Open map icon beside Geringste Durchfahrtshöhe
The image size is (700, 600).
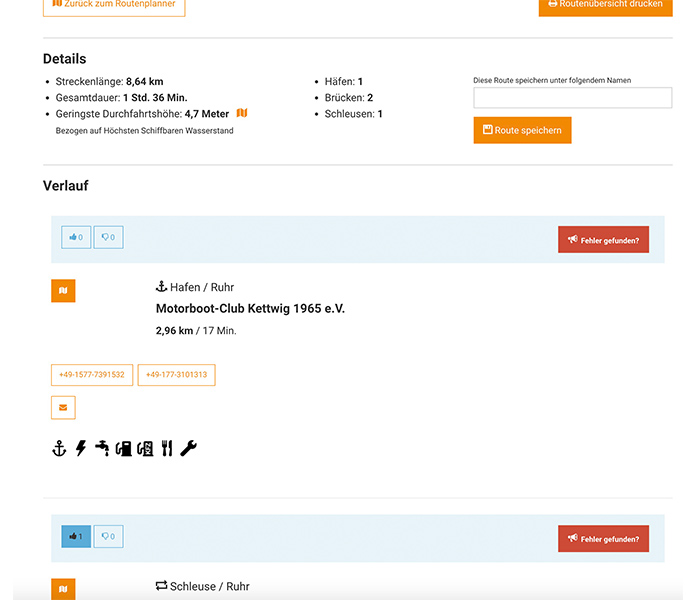242,113
